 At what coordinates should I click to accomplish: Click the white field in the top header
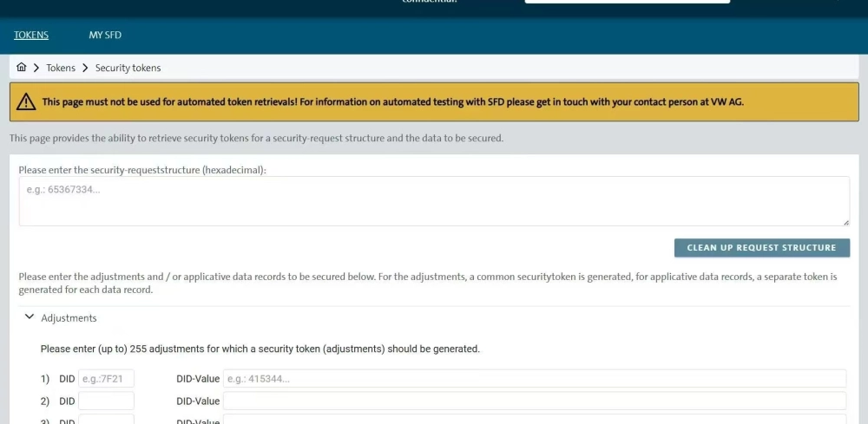tap(627, 3)
